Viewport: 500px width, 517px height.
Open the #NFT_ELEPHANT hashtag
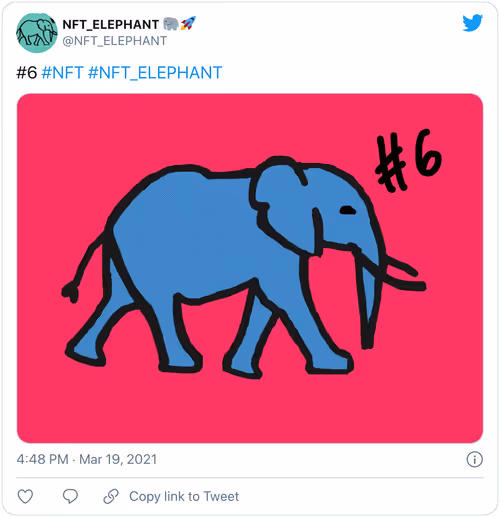pos(155,73)
